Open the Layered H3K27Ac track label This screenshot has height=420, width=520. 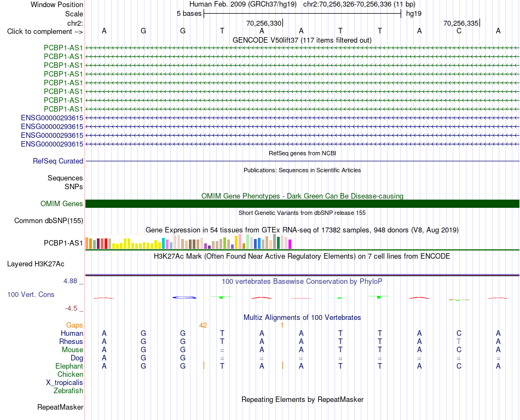click(36, 264)
